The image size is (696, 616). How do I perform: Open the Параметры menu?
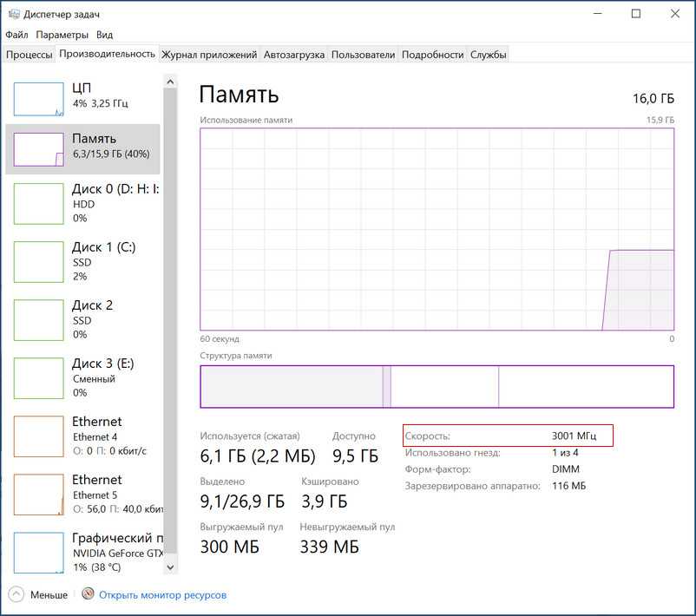tap(62, 35)
